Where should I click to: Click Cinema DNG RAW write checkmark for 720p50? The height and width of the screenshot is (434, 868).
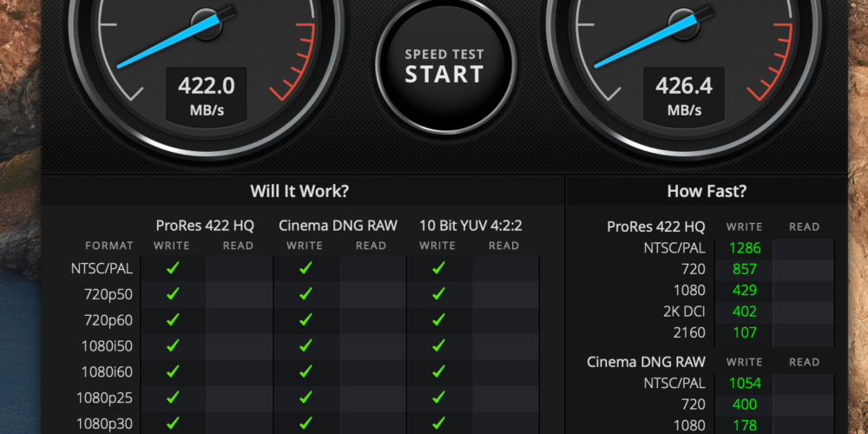(x=306, y=294)
